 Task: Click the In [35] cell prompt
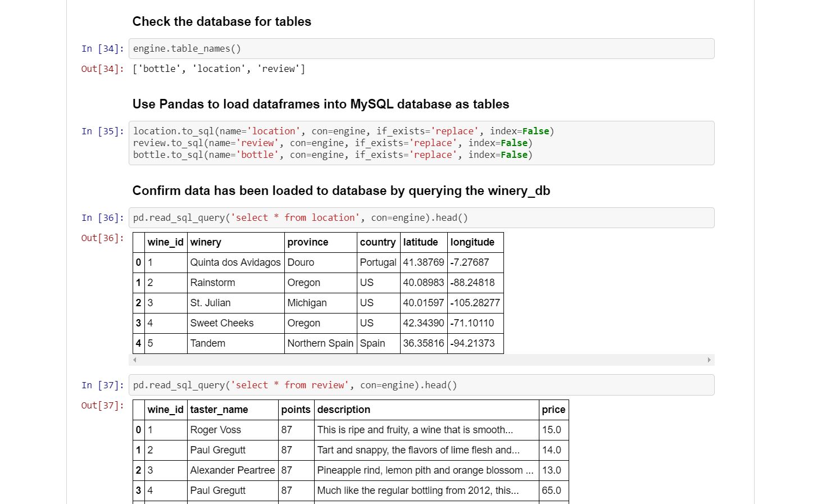102,131
